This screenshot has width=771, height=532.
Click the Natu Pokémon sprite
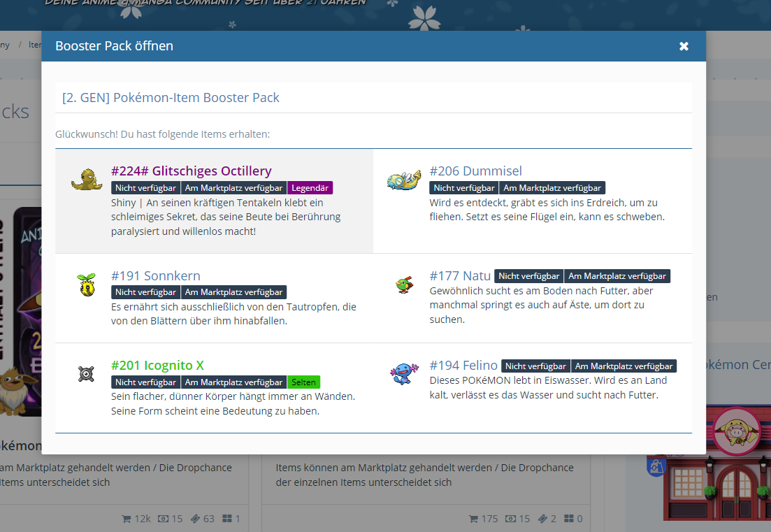click(x=403, y=285)
